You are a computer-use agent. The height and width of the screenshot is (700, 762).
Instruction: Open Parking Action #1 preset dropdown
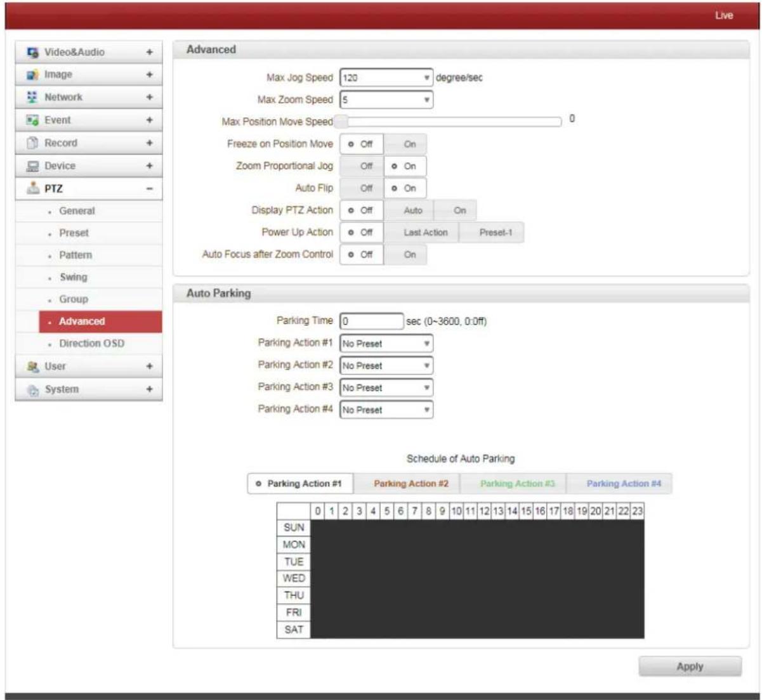click(x=386, y=344)
